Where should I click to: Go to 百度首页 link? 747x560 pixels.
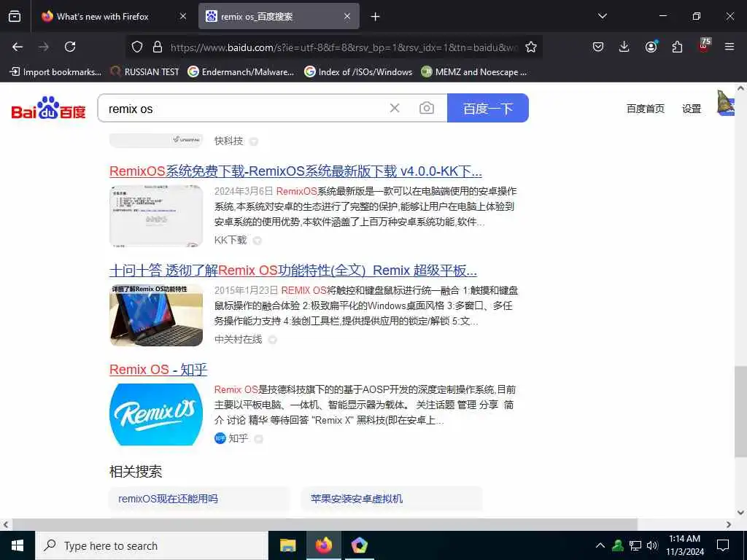[646, 109]
